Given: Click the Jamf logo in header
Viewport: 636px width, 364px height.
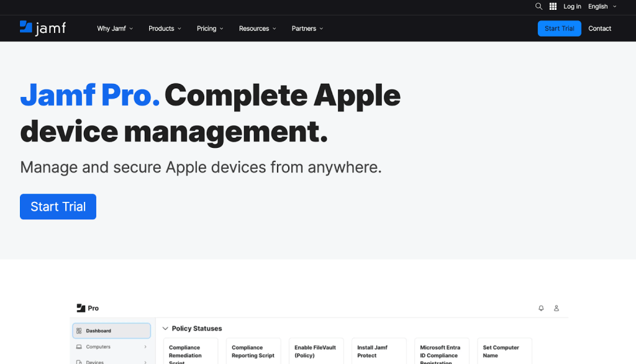Looking at the screenshot, I should (x=42, y=28).
